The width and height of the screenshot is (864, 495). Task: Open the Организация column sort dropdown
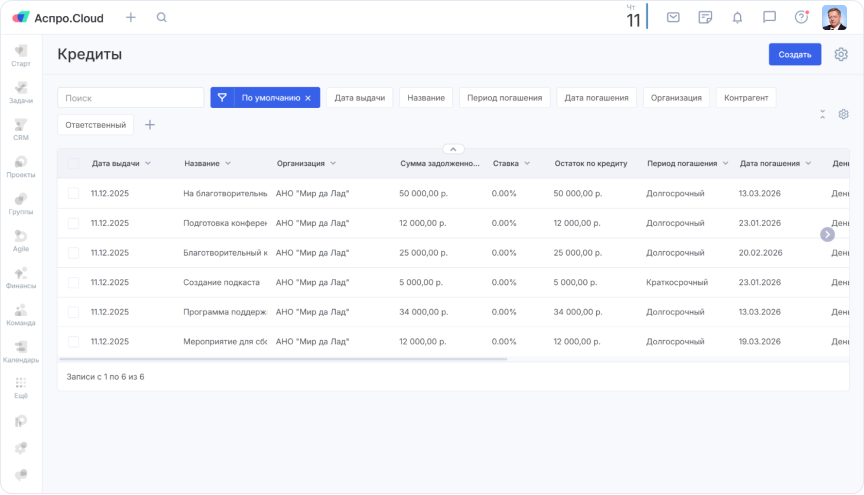(x=333, y=163)
